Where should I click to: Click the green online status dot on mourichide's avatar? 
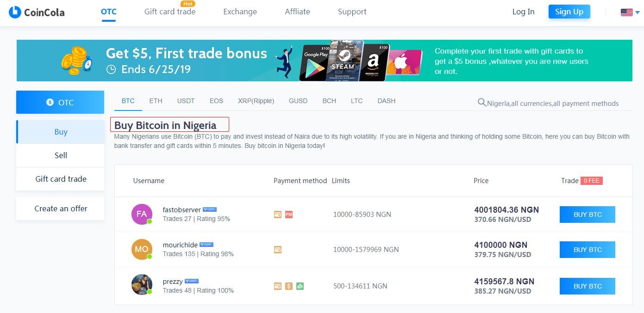tap(150, 257)
